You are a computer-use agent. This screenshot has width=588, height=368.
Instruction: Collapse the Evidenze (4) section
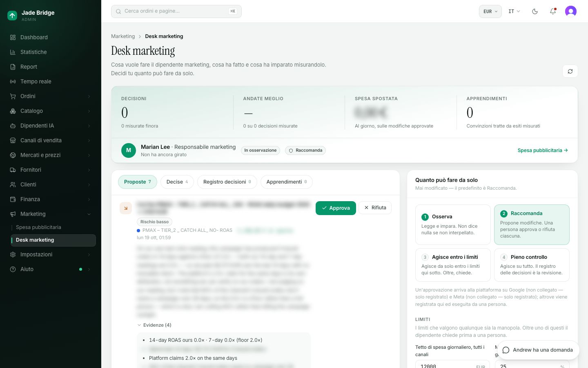click(154, 325)
